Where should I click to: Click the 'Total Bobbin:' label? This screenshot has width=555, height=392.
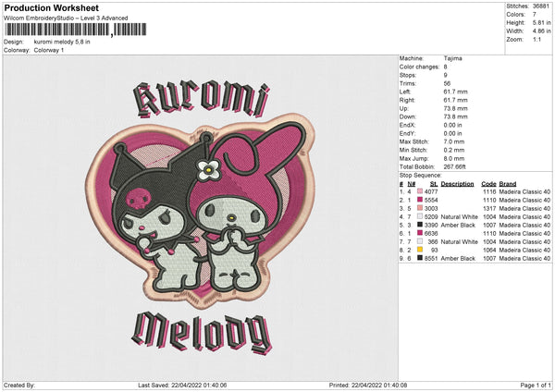[x=417, y=166]
